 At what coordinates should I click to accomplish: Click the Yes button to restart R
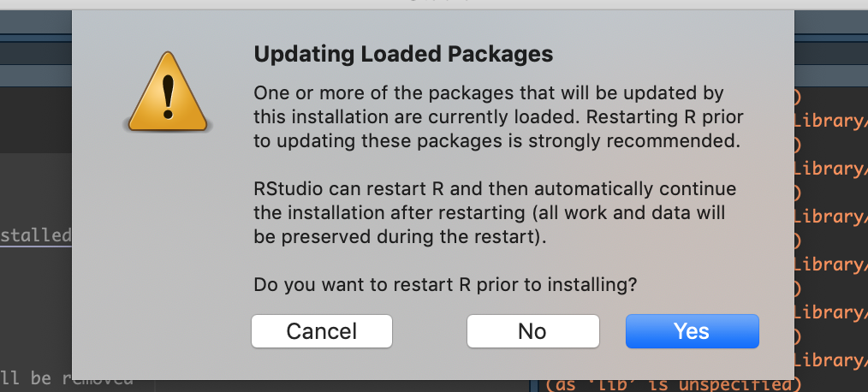[x=692, y=331]
